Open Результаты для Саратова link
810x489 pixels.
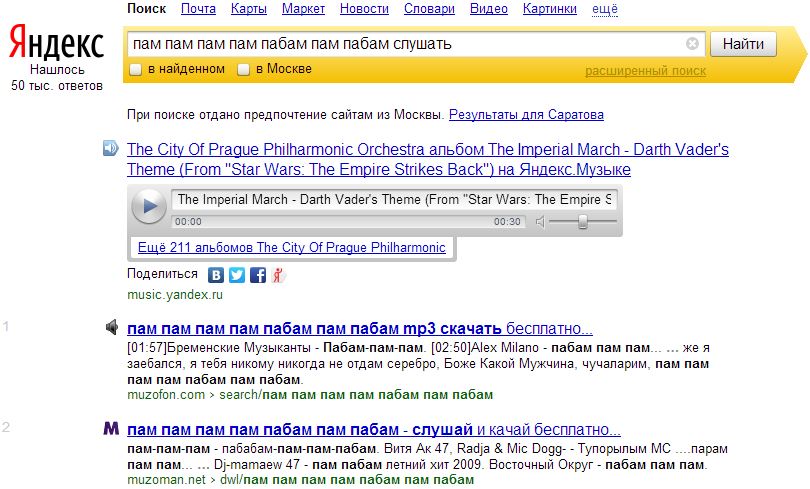coord(526,115)
